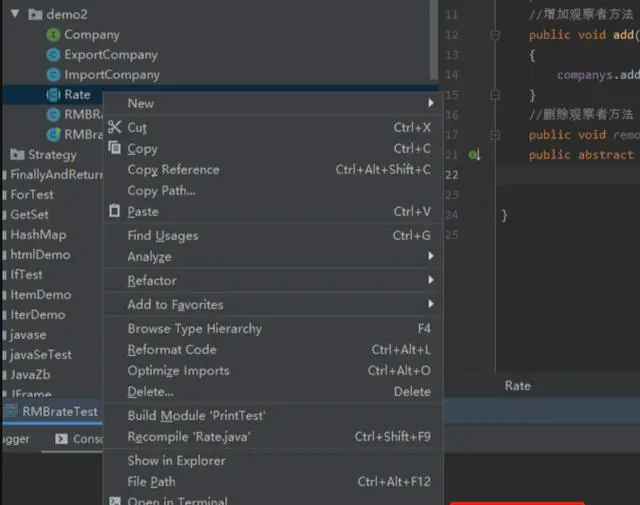This screenshot has width=640, height=505.
Task: Select the Company interface icon in tree
Action: (54, 35)
